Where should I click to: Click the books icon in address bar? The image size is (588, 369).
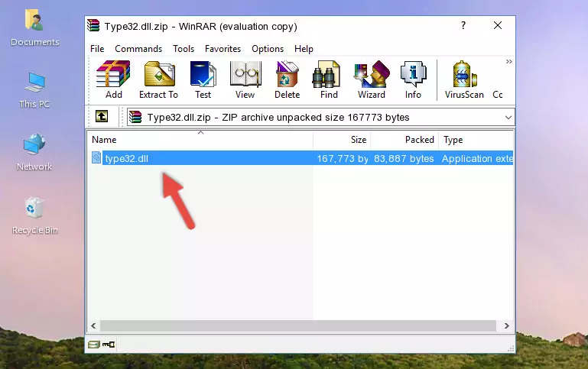135,117
